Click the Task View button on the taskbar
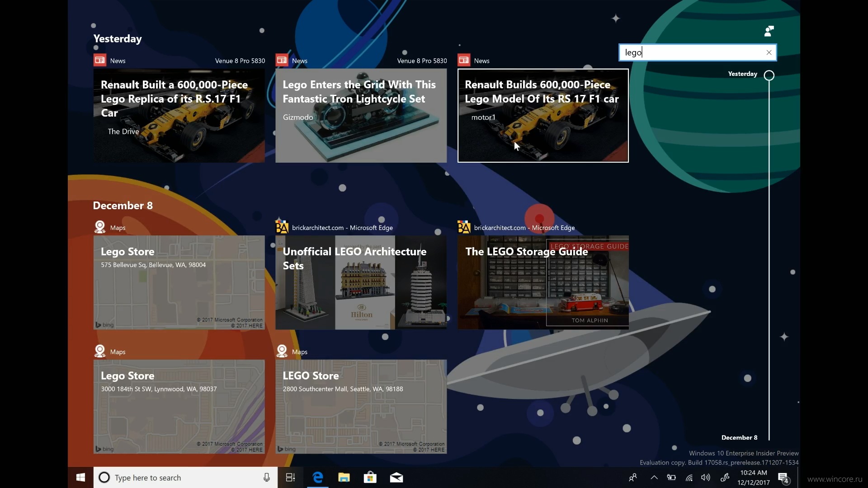This screenshot has width=868, height=488. pyautogui.click(x=291, y=478)
